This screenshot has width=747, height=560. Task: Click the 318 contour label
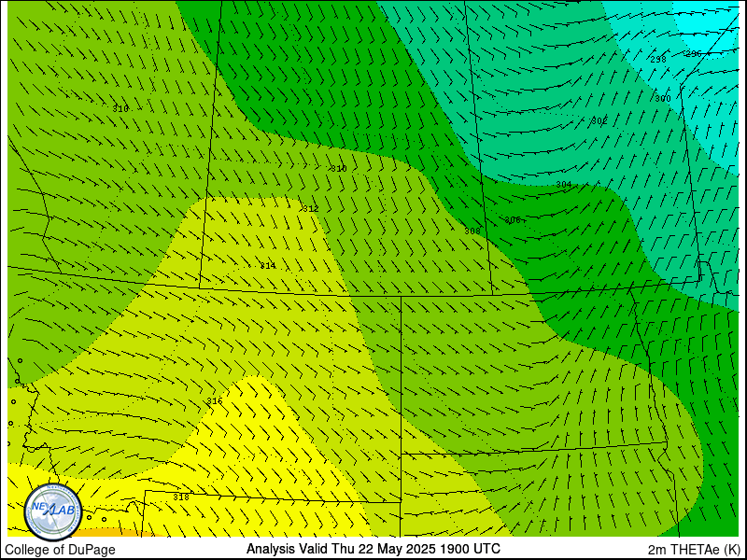tap(181, 497)
